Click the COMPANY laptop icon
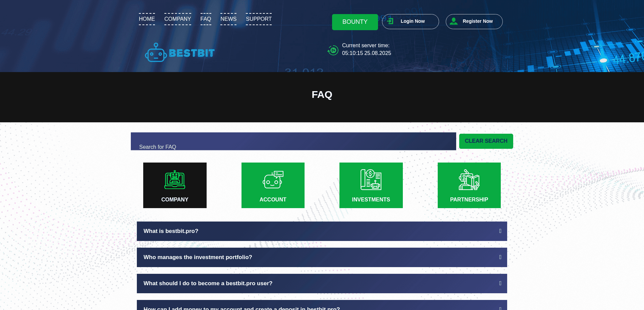644x310 pixels. [x=175, y=180]
